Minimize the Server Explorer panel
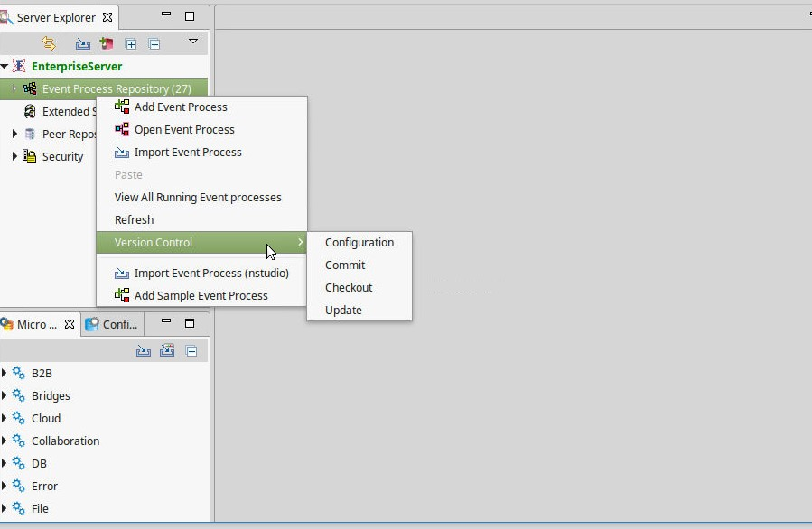Image resolution: width=812 pixels, height=529 pixels. 165,14
